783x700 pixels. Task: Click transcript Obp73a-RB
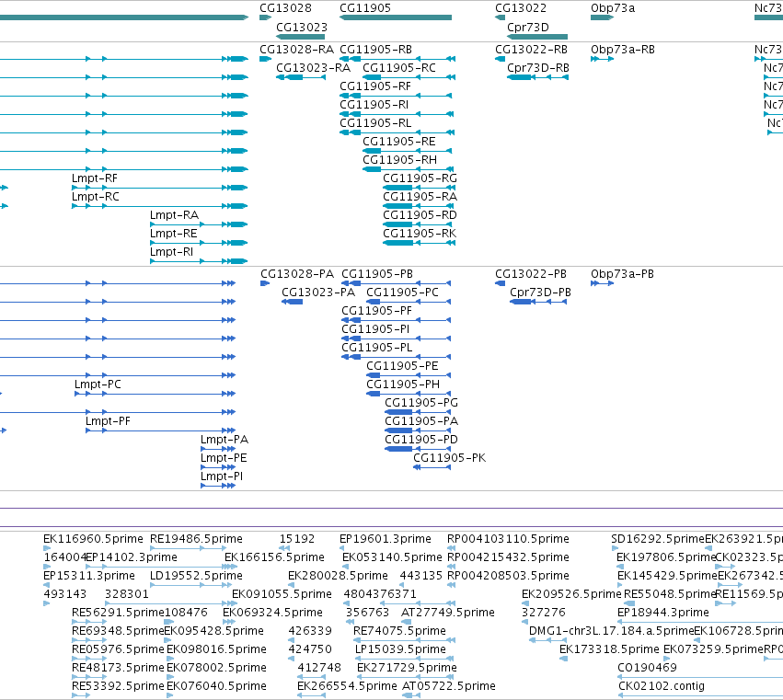point(623,50)
